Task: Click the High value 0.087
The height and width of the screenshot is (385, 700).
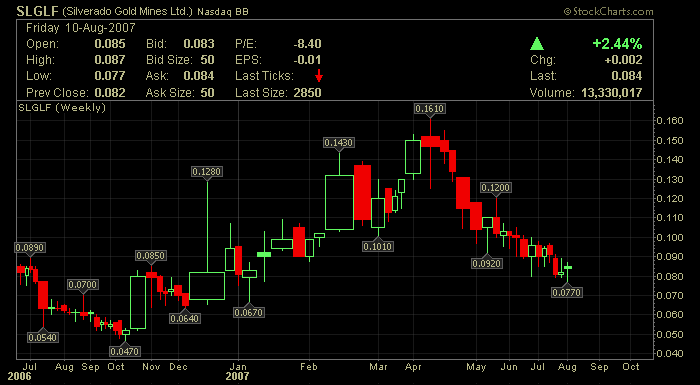Action: point(110,60)
